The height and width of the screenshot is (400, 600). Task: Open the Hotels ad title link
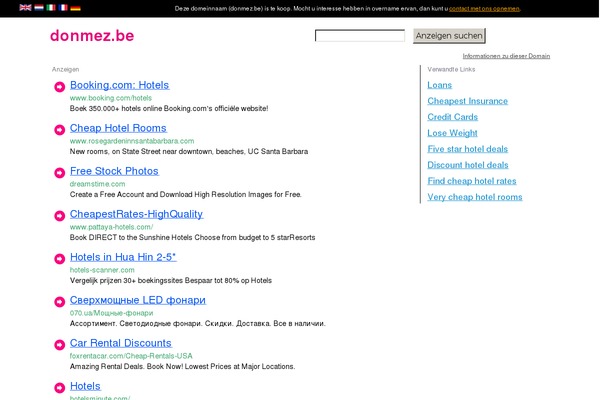pyautogui.click(x=85, y=386)
